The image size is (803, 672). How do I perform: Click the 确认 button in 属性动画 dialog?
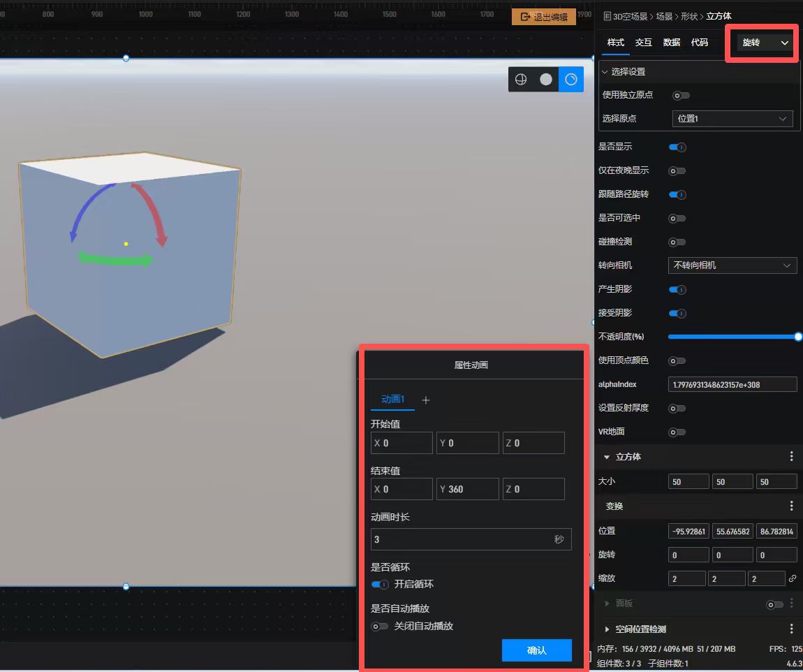pos(536,650)
